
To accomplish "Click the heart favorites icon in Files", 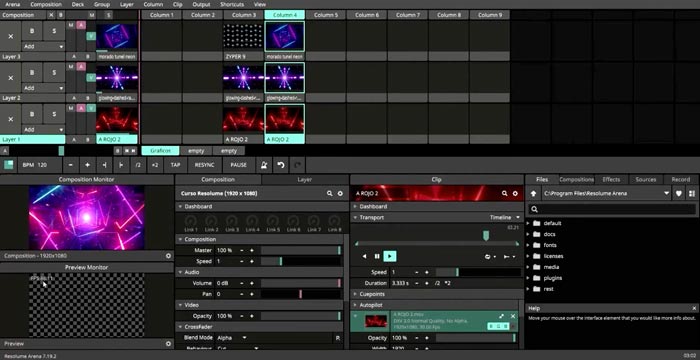I will point(679,193).
